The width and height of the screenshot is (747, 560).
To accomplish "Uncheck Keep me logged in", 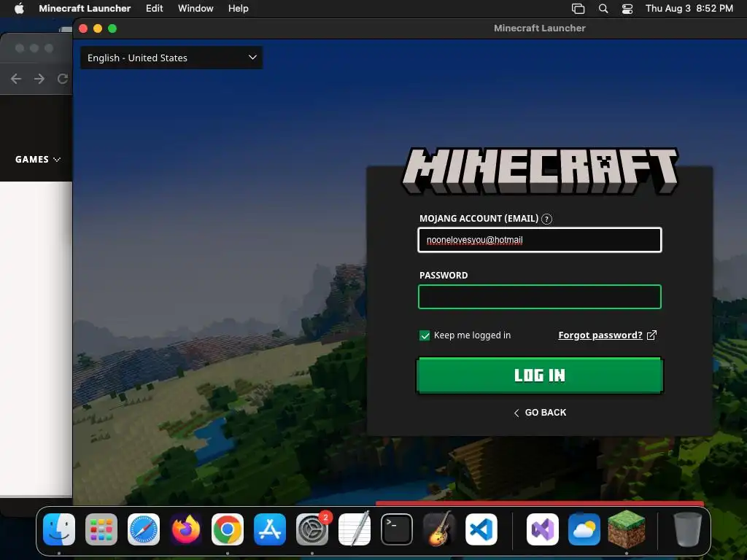I will pyautogui.click(x=425, y=335).
